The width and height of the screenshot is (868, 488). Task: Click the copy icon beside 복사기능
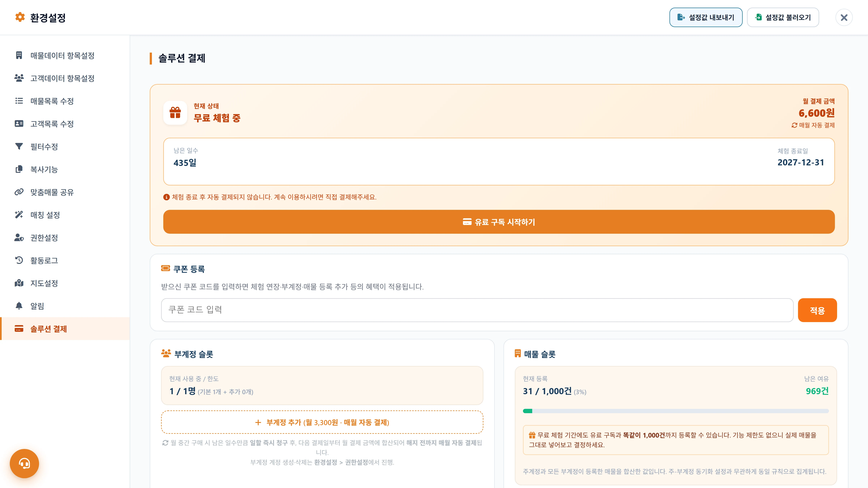tap(19, 169)
